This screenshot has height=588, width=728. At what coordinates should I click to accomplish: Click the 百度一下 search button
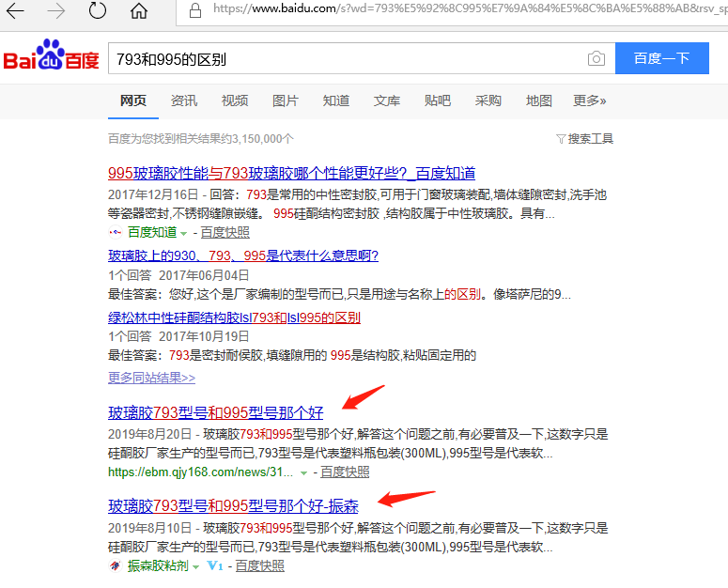click(662, 58)
